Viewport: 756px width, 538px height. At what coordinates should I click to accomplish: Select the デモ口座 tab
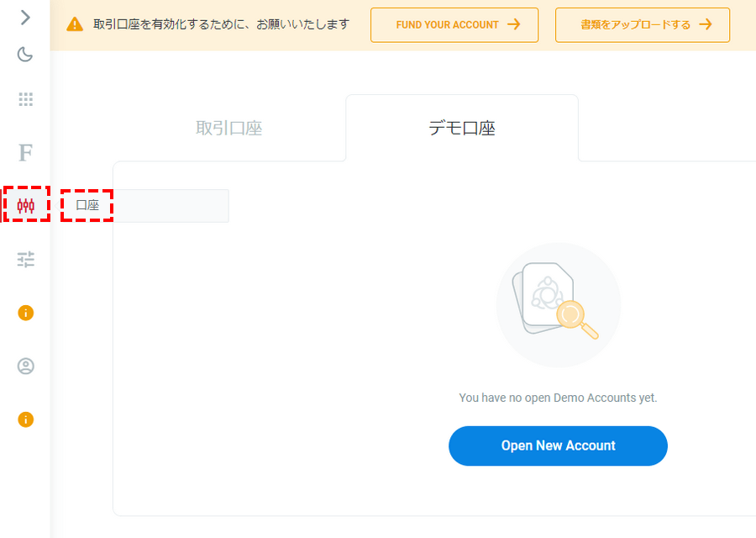[462, 129]
